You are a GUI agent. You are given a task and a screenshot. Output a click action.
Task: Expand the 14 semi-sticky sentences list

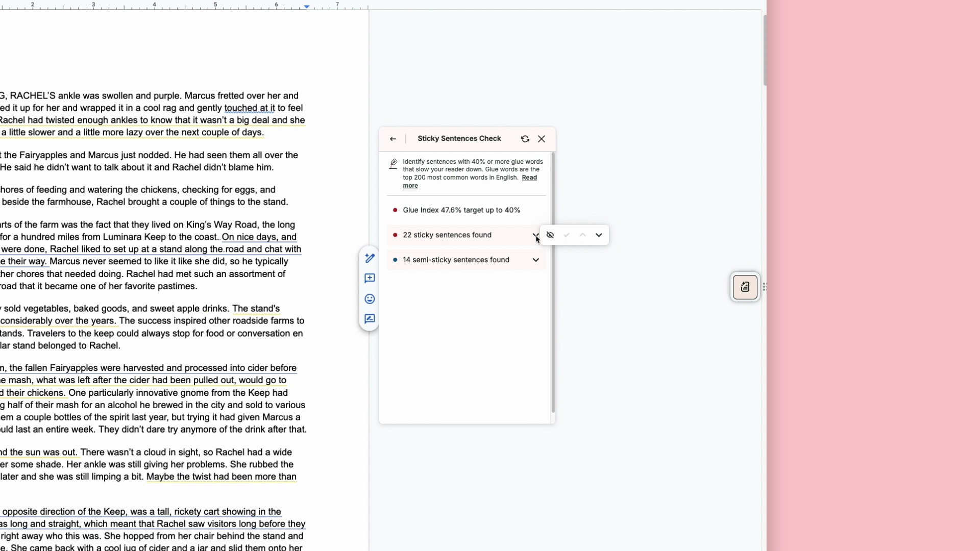[x=535, y=260]
